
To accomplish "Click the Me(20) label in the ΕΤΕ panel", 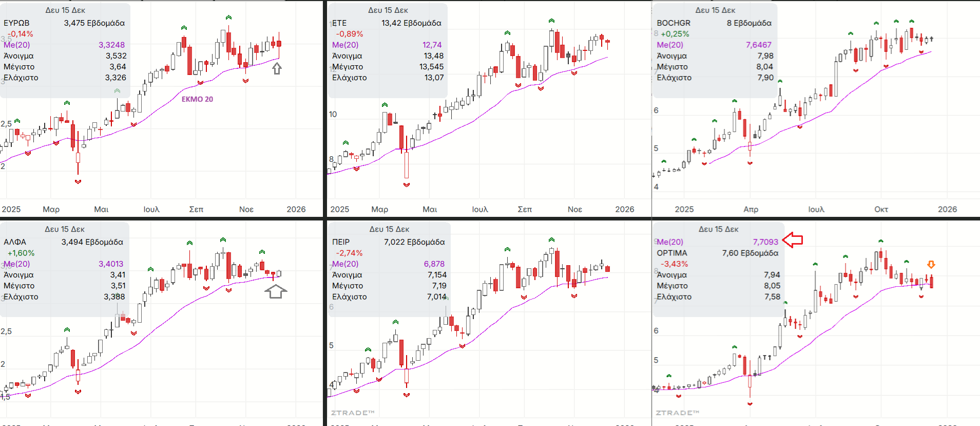I will (345, 45).
